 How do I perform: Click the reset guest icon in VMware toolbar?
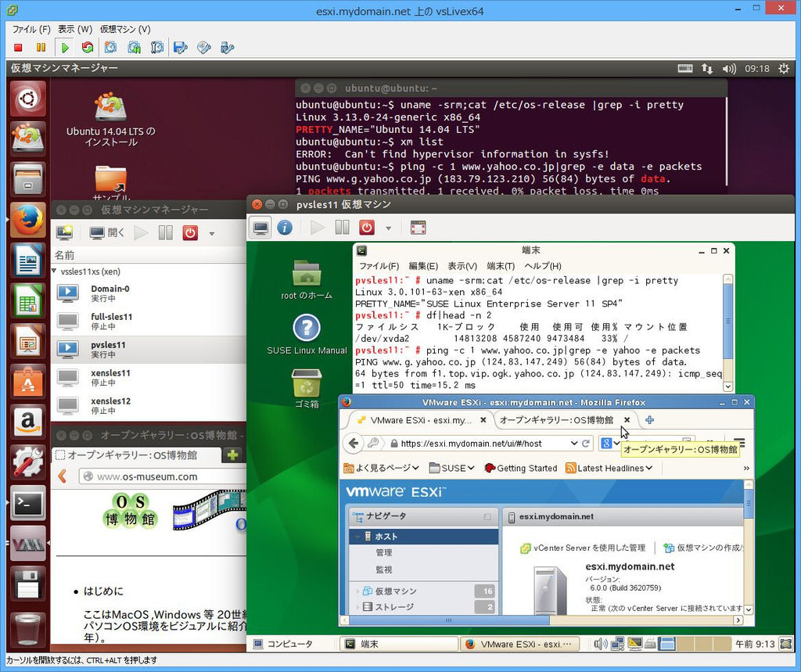click(88, 48)
